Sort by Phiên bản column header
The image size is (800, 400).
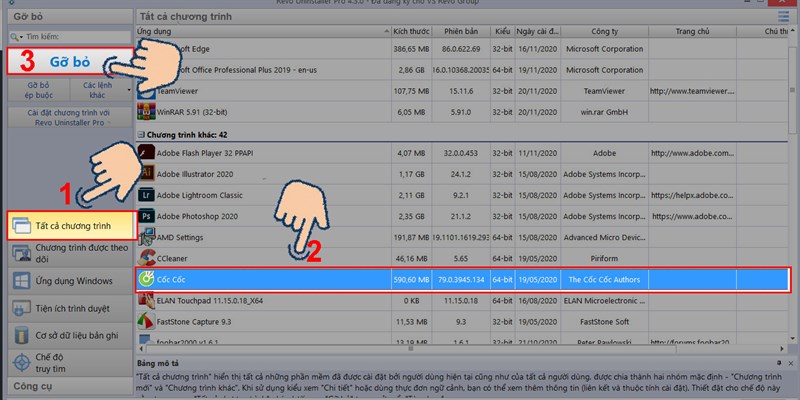click(x=461, y=32)
